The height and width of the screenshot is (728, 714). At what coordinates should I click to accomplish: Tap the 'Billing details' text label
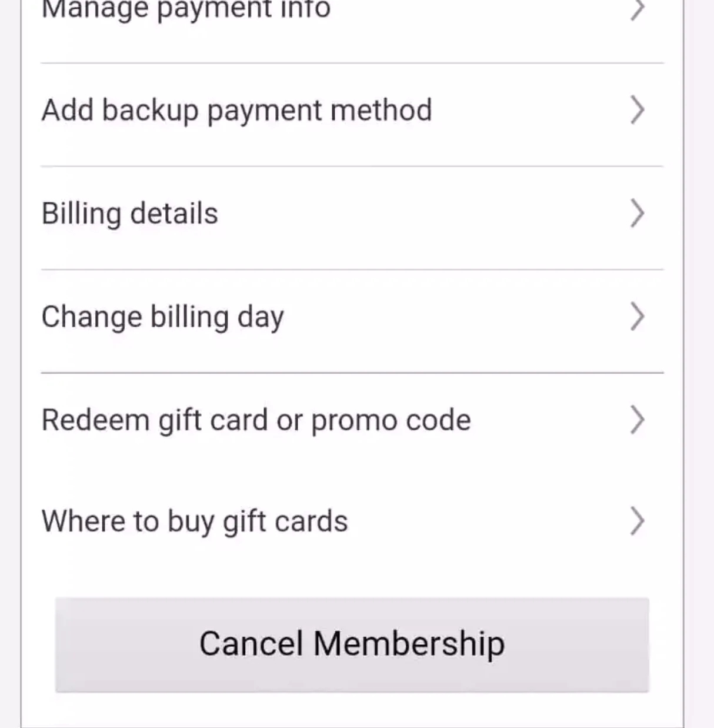(130, 214)
